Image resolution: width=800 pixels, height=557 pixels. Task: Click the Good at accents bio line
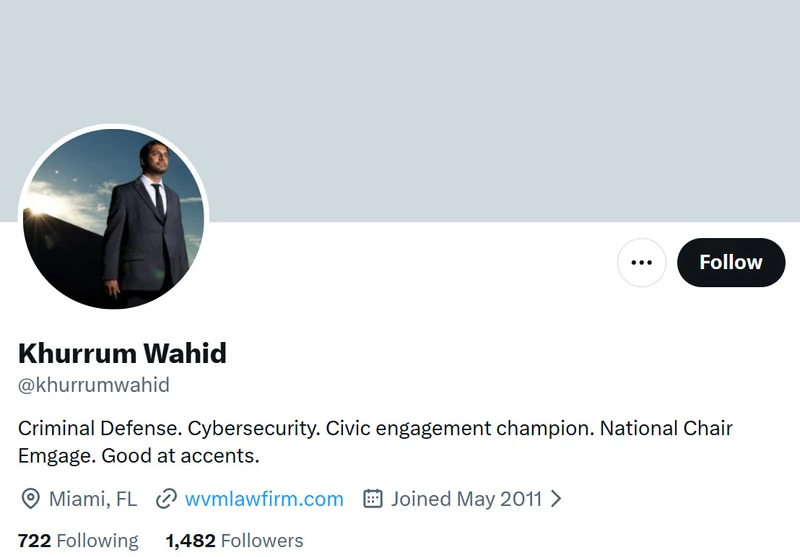click(x=181, y=455)
